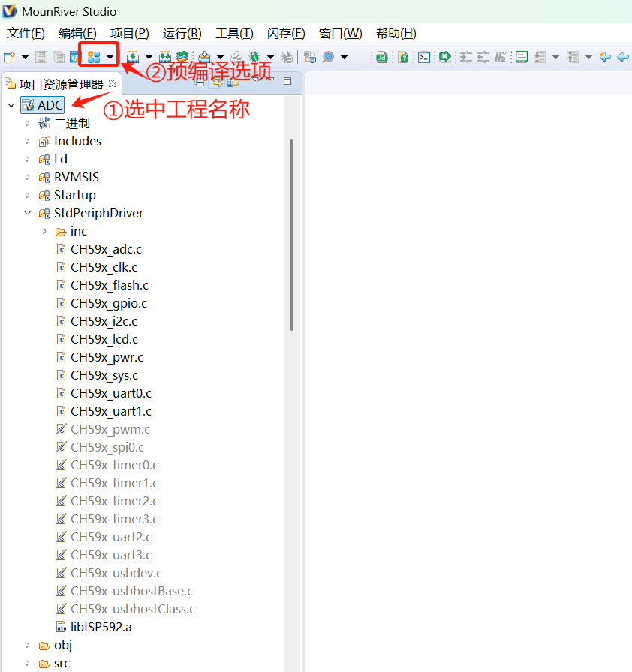
Task: Click the grayed bug icon in the toolbar
Action: point(287,57)
